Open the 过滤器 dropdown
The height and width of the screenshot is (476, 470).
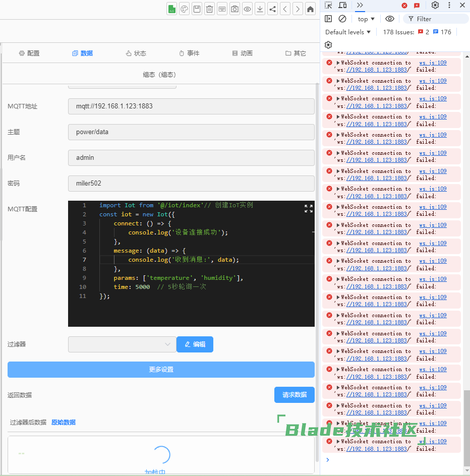122,344
